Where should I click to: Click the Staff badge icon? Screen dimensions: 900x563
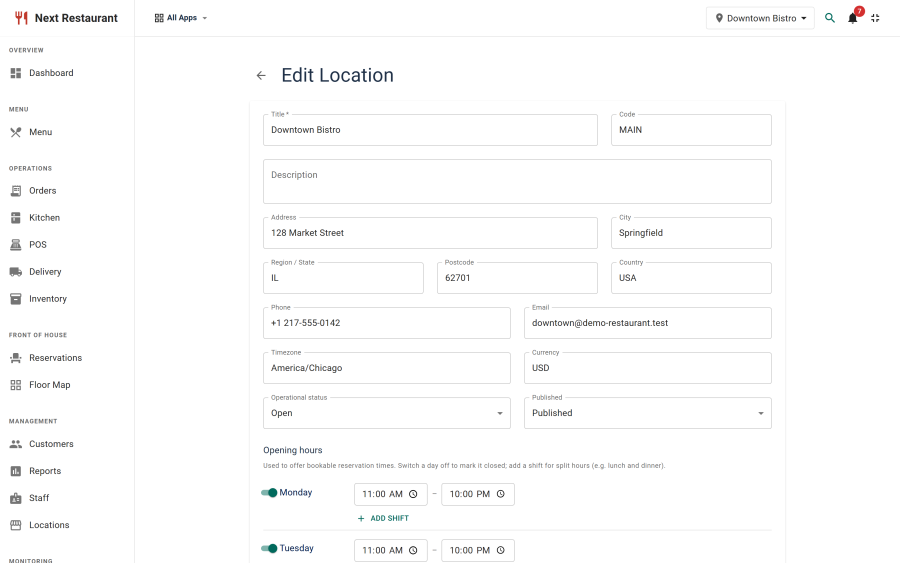click(x=16, y=498)
